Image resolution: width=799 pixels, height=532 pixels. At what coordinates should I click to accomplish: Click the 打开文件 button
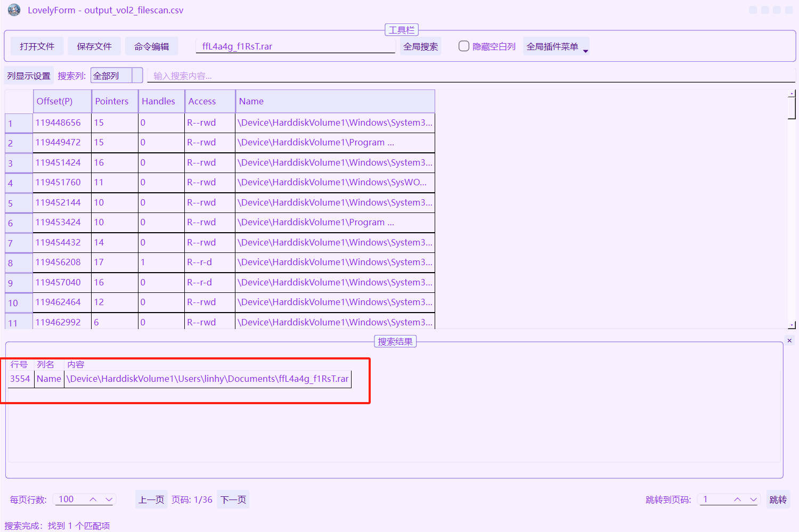(37, 46)
